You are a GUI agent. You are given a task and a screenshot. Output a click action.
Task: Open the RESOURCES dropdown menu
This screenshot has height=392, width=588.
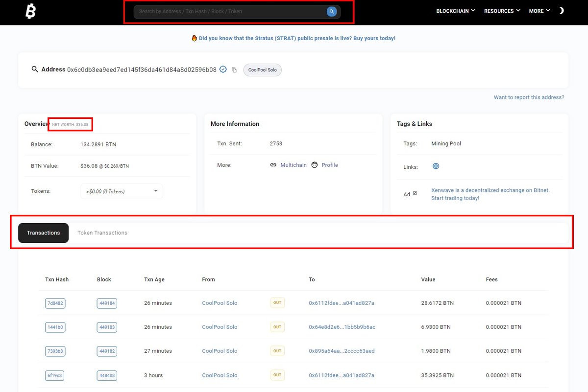[x=502, y=11]
